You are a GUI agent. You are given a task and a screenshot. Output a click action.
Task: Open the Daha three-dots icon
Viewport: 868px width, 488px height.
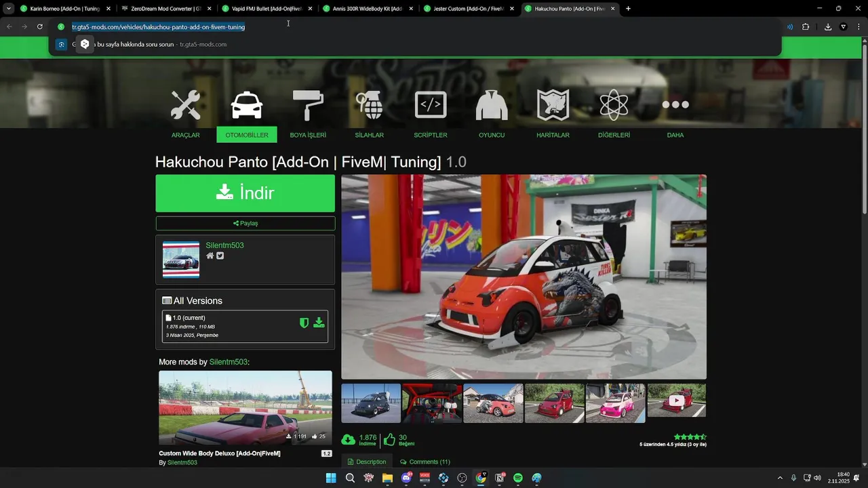[x=675, y=104]
